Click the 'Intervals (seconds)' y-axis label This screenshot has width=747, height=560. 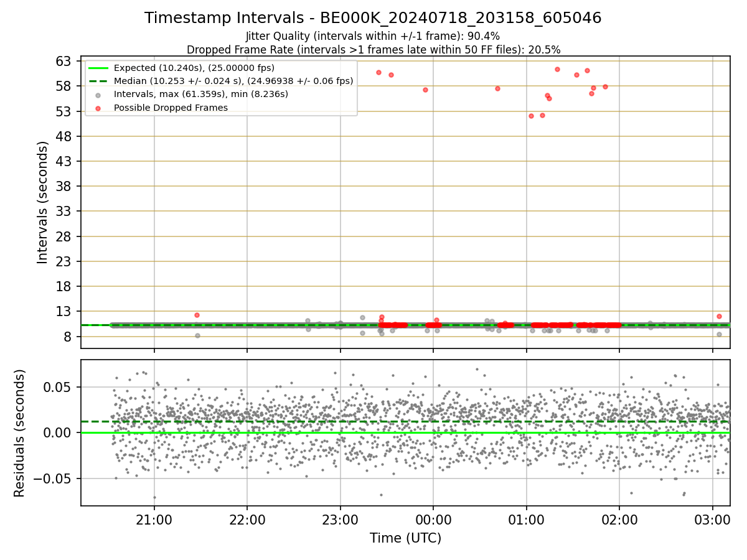coord(42,202)
